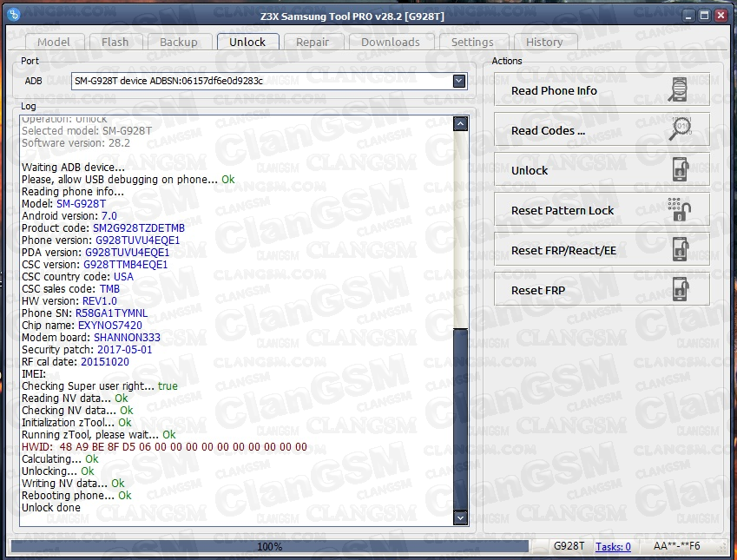The height and width of the screenshot is (560, 737).
Task: Select the Unlock tab
Action: pos(247,42)
